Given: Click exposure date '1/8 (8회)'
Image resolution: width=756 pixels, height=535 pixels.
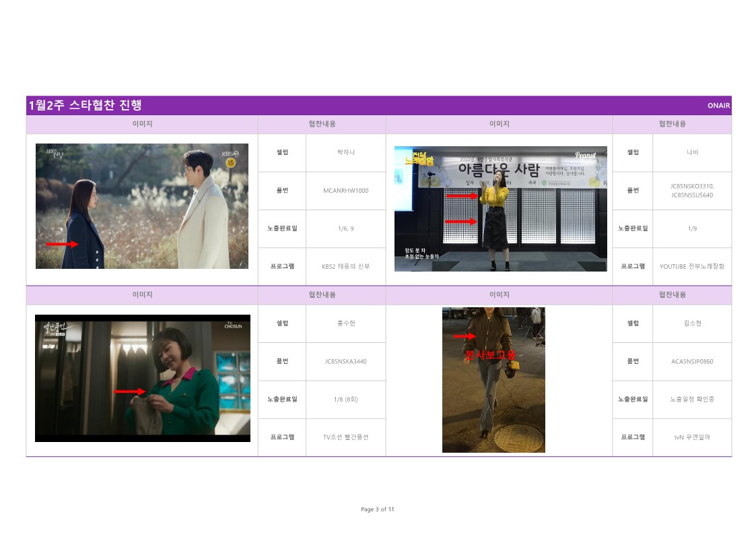Looking at the screenshot, I should (346, 400).
